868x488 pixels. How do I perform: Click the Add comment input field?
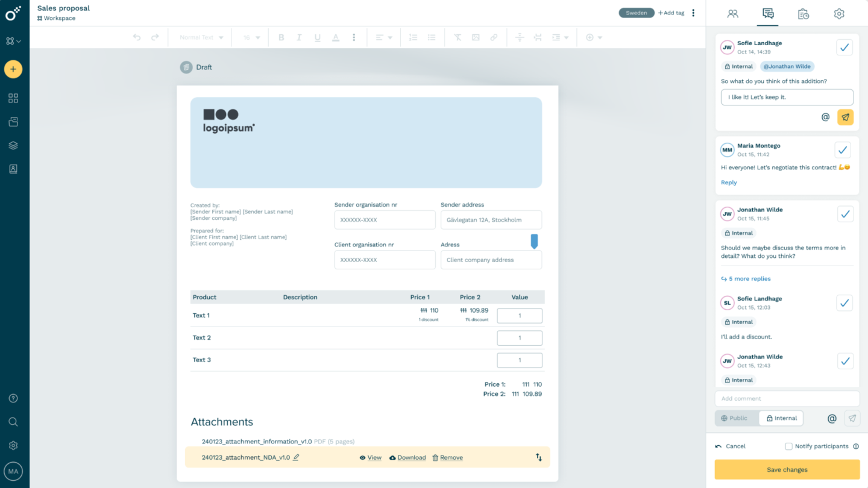point(787,398)
